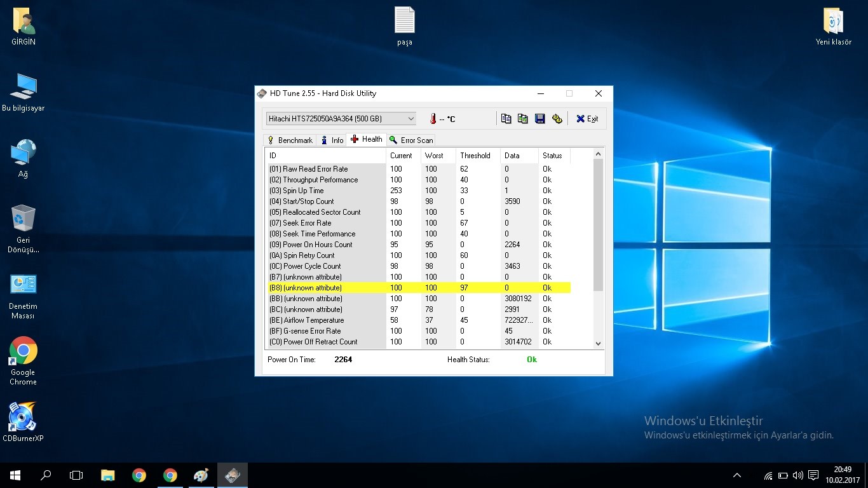868x488 pixels.
Task: Click the vertical scrollbar thumb in health list
Action: pyautogui.click(x=598, y=225)
